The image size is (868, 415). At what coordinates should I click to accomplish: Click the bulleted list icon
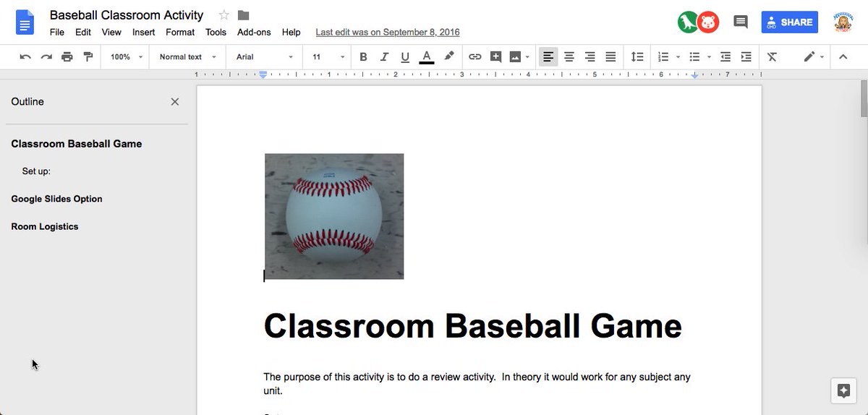[x=694, y=56]
